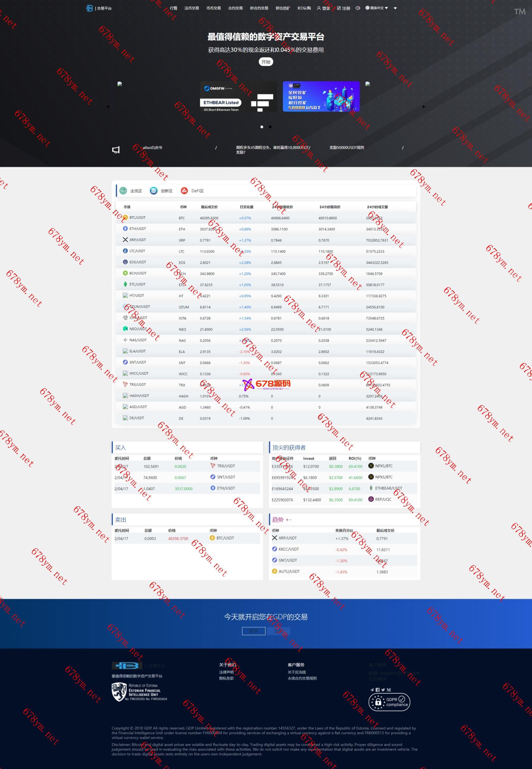Select the second carousel indicator dot
532x769 pixels.
[270, 127]
